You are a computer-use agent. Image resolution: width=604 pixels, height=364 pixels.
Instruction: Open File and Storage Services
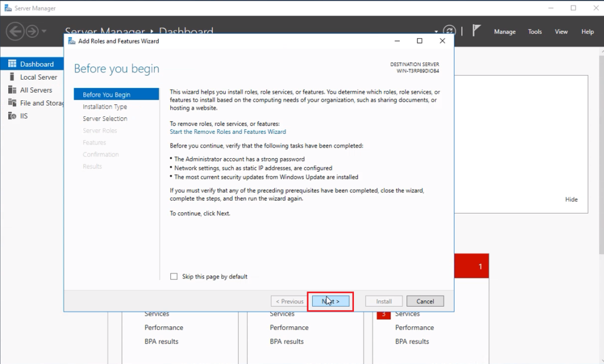(41, 103)
